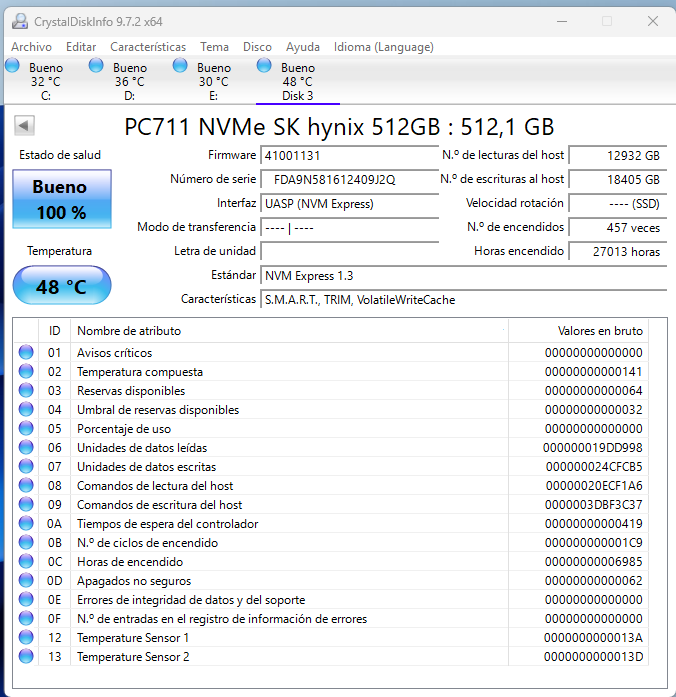Click power-on hours value 27013 horas
The image size is (676, 697).
tap(618, 252)
